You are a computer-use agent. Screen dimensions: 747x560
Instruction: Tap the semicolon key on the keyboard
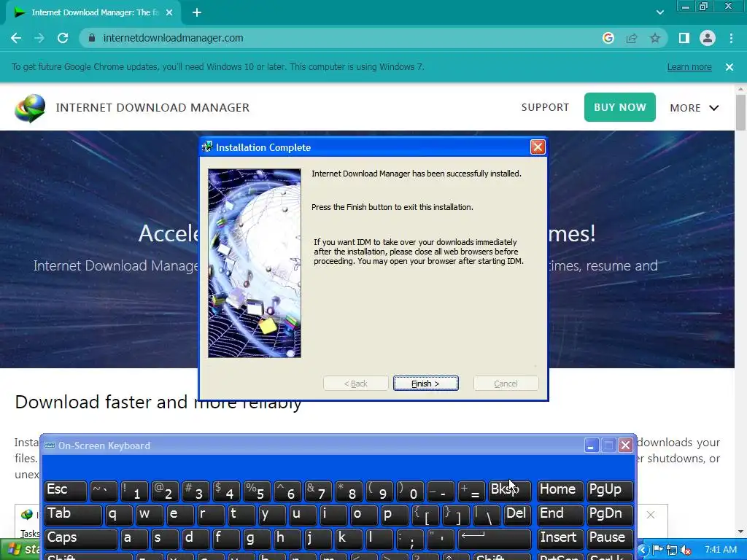tap(410, 539)
